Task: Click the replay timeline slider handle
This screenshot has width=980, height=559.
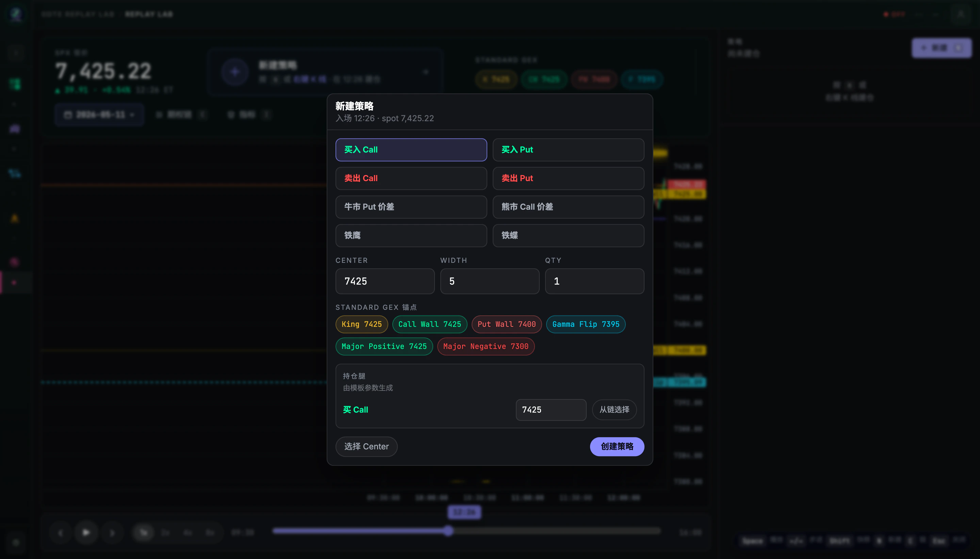Action: [x=448, y=531]
